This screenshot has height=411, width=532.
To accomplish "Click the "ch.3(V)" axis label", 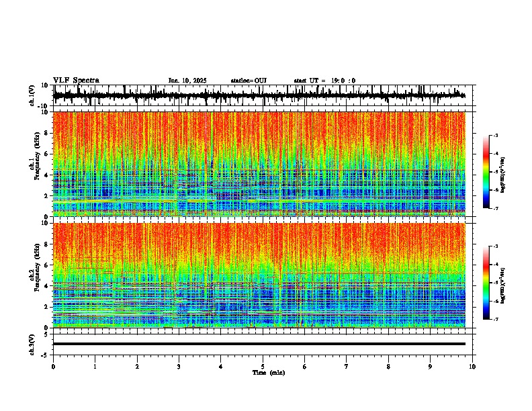I will tap(32, 345).
